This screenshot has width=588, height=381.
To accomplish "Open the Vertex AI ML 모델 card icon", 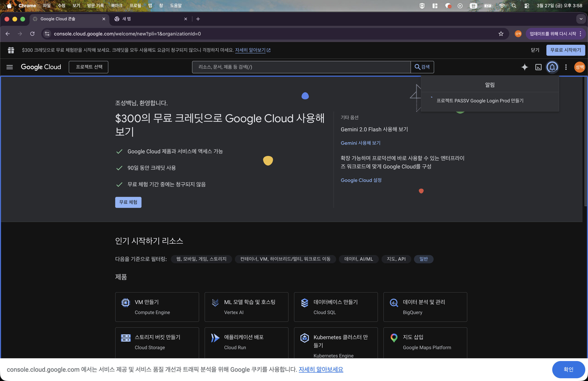I will (215, 302).
